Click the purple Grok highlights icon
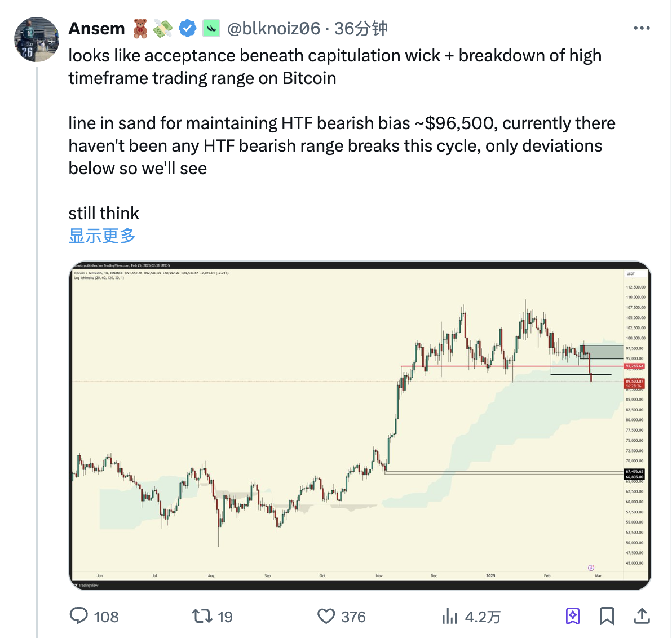This screenshot has width=672, height=638. [573, 617]
